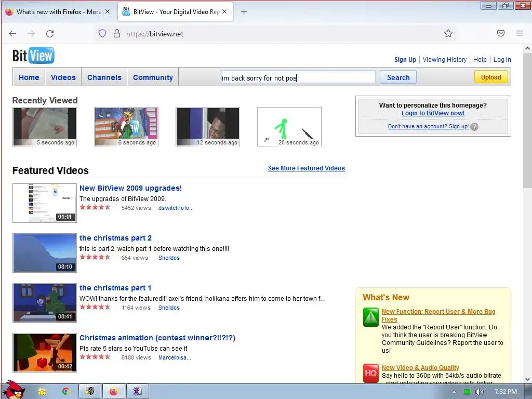Open New Function: Report User & More Bug Fixes
The width and height of the screenshot is (532, 399).
tap(438, 315)
